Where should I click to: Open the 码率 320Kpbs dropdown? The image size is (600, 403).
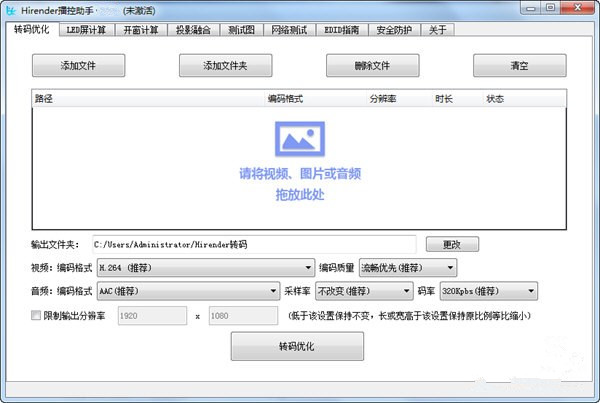[488, 291]
